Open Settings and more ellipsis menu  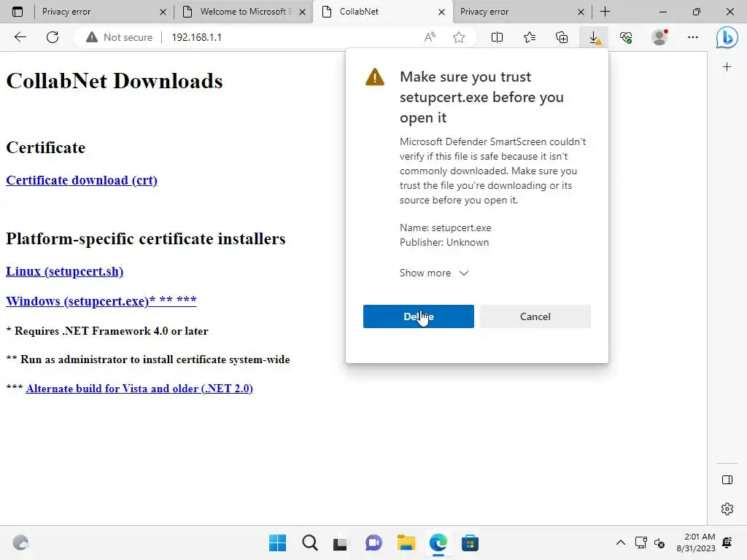coord(693,37)
